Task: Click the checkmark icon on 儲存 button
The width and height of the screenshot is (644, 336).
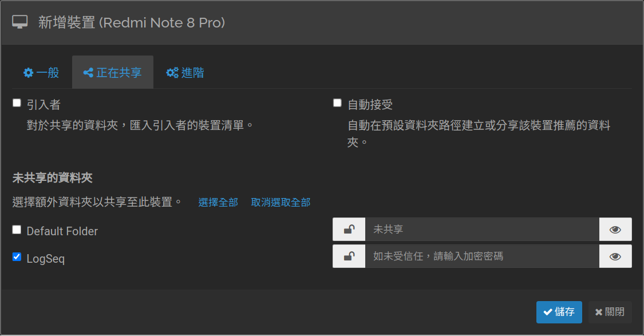Action: pos(548,312)
